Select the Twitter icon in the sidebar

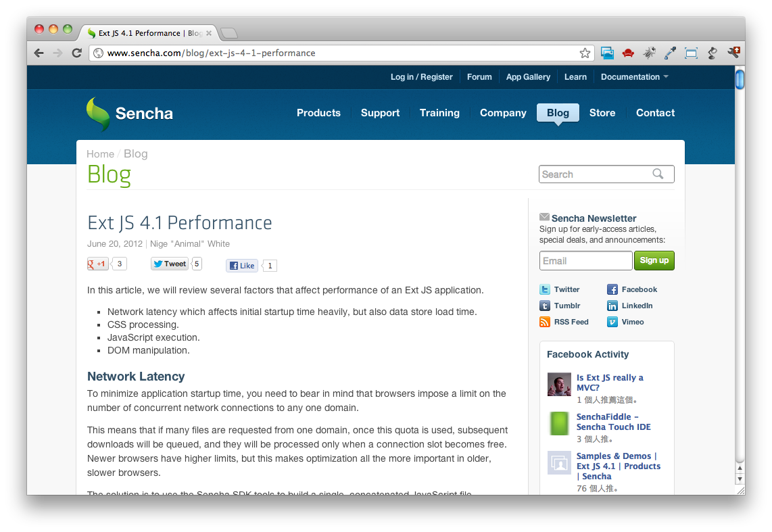coord(545,289)
